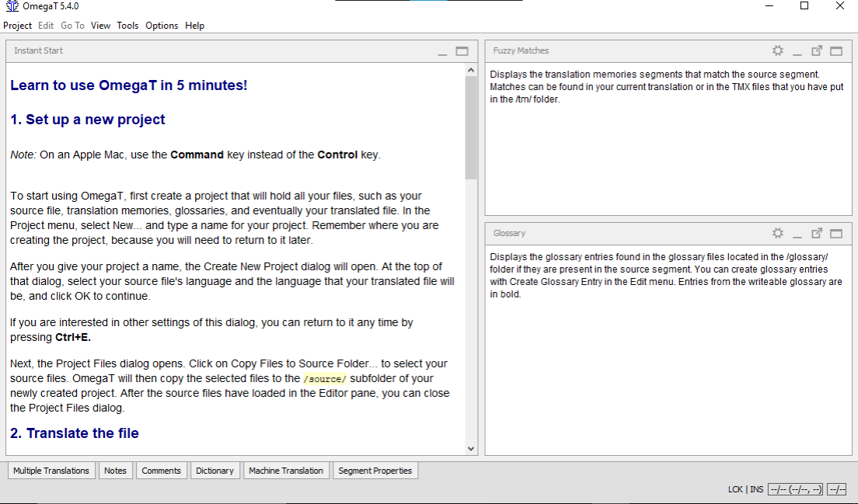
Task: Show the Notes pane
Action: coord(116,471)
